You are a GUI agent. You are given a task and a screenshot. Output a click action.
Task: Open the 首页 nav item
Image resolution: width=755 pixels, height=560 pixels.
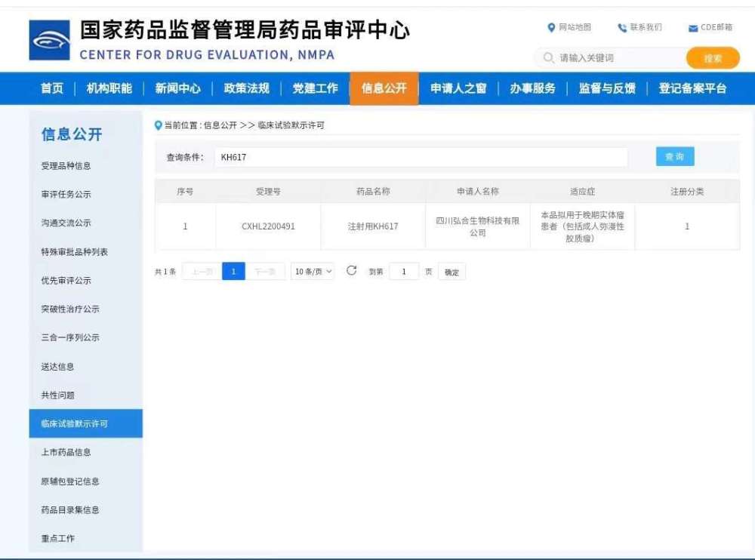pos(52,88)
